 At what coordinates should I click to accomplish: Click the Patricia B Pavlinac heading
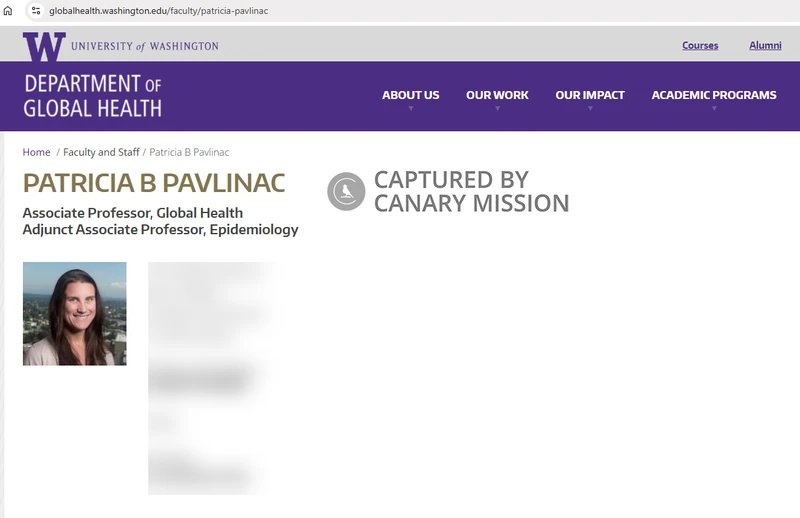[x=154, y=183]
